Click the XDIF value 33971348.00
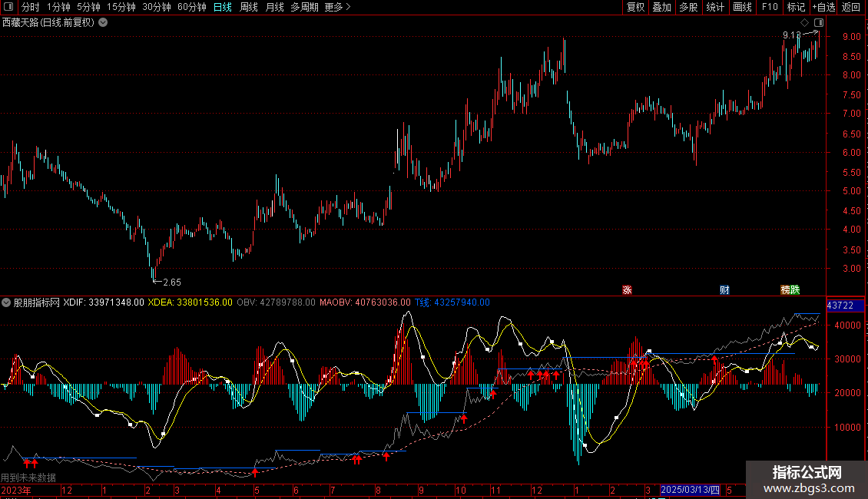Viewport: 868px width, 499px height. [x=116, y=302]
